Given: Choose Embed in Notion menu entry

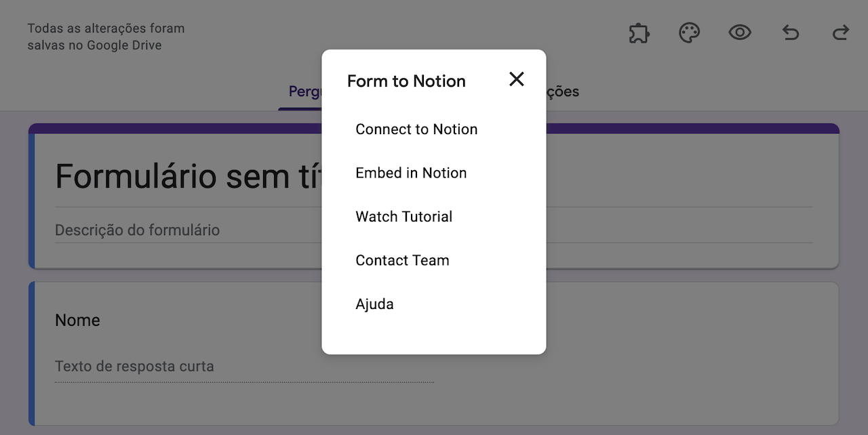Looking at the screenshot, I should click(x=411, y=173).
